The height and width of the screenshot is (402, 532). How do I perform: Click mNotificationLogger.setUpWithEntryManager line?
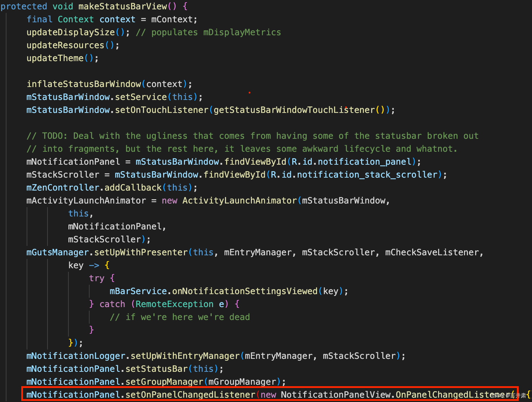tap(216, 356)
